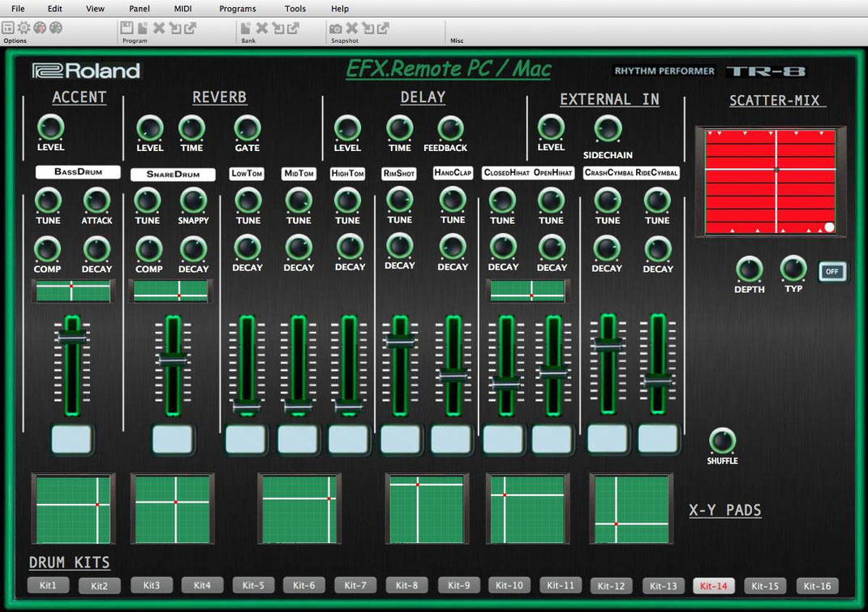Click the External In SIDECHAIN knob
The image size is (868, 612).
[608, 128]
